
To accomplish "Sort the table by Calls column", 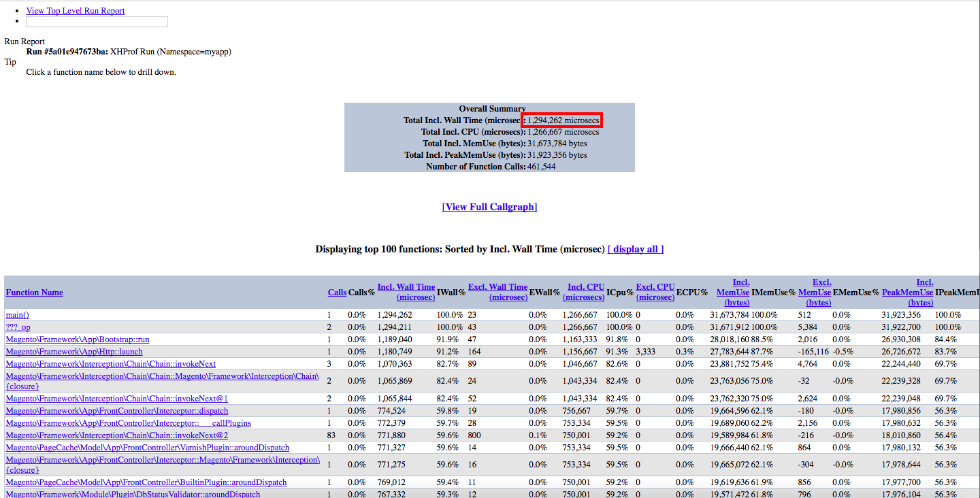I will [337, 293].
